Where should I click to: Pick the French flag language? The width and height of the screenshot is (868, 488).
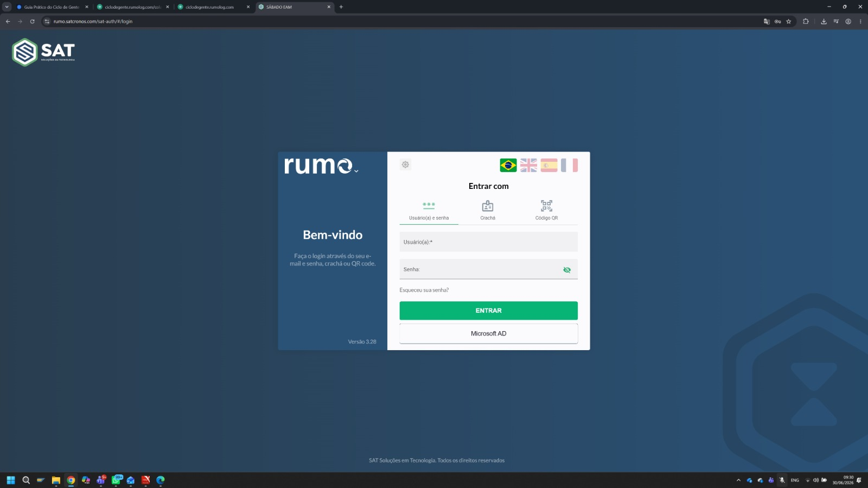click(x=569, y=165)
